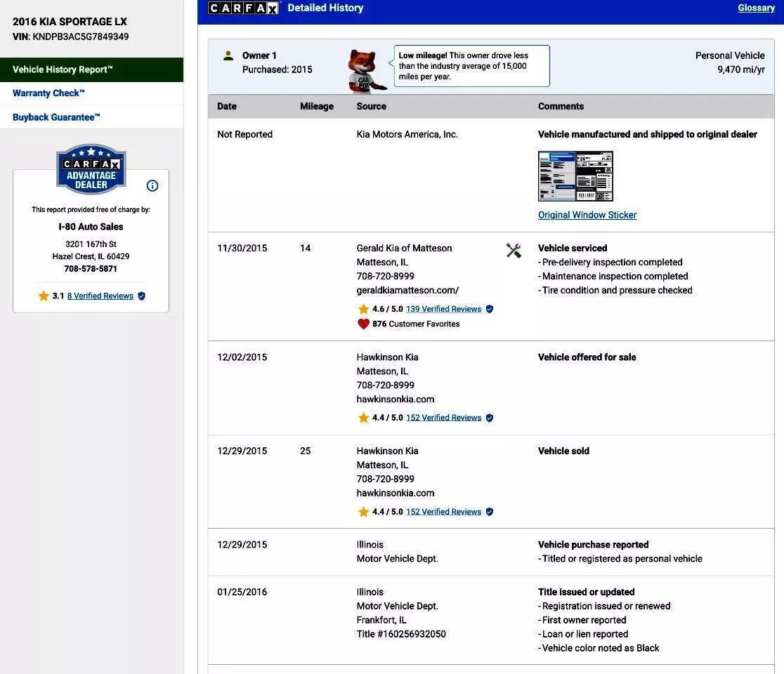Image resolution: width=784 pixels, height=674 pixels.
Task: Click Vehicle offered for sale comment
Action: click(x=587, y=357)
